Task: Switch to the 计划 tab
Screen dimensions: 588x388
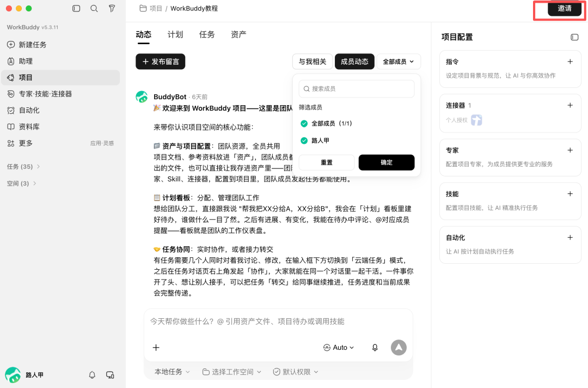Action: [175, 34]
